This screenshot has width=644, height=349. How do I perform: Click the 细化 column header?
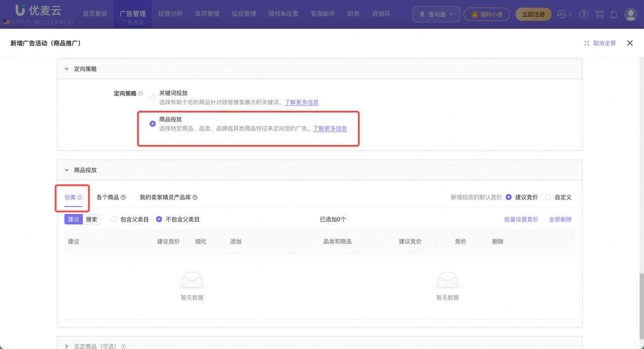(201, 242)
